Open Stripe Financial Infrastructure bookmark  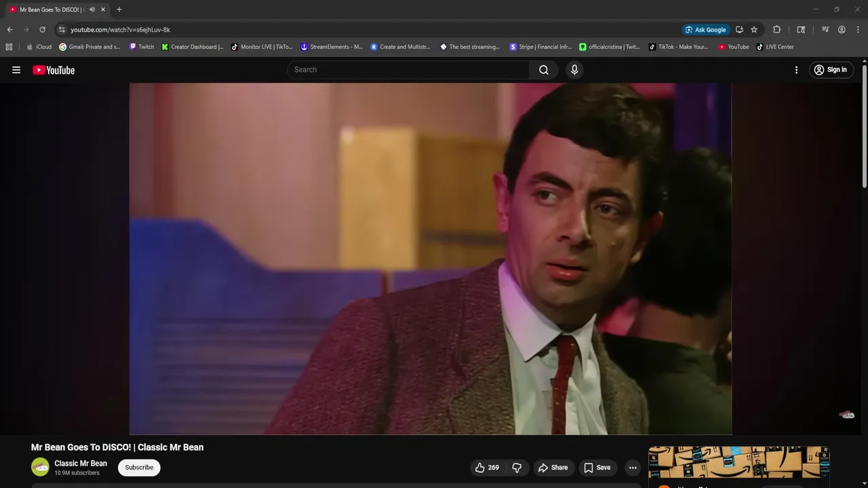[x=540, y=47]
